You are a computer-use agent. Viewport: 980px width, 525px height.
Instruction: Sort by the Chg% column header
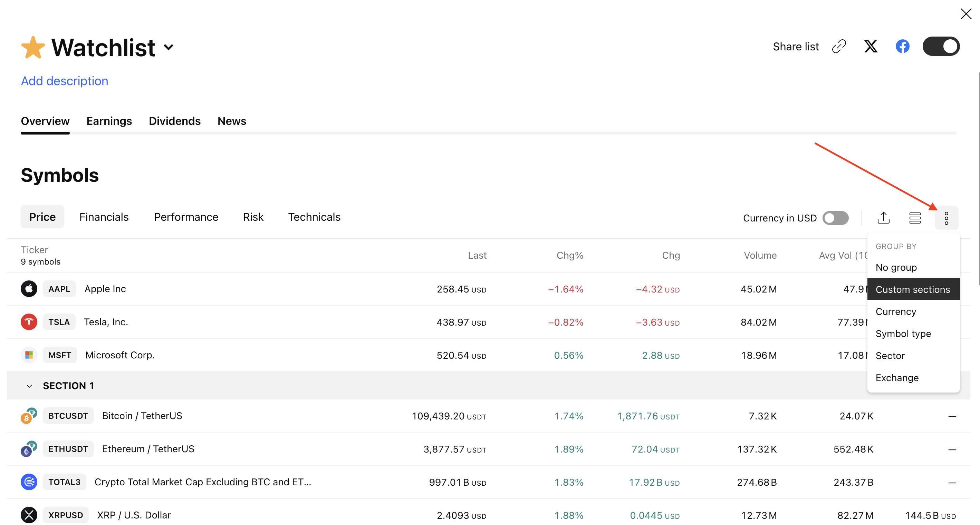point(569,255)
